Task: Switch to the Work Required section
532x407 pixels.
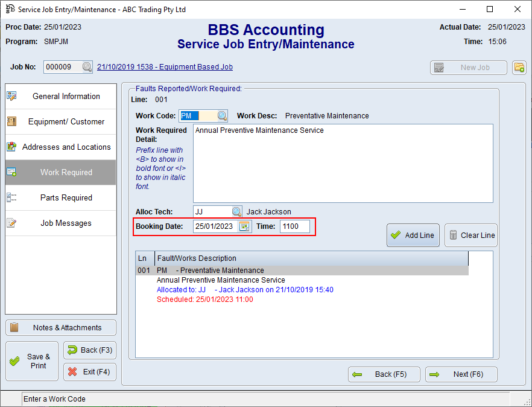Action: 60,172
